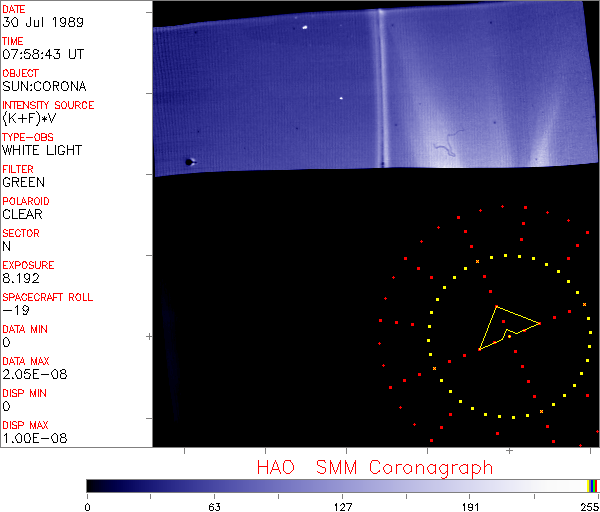Screen dimensions: 600x512
Task: Click the SPACECRAFT ROLL value -19
Action: 15,310
